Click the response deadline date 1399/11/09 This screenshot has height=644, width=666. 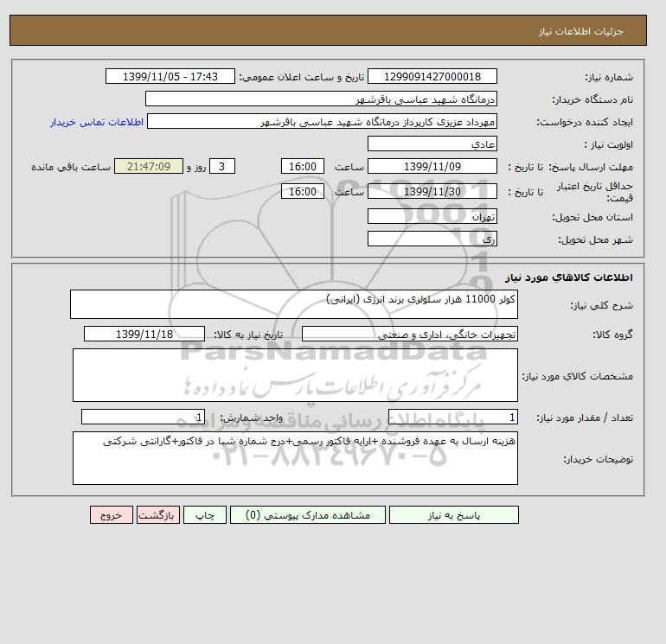pyautogui.click(x=432, y=167)
